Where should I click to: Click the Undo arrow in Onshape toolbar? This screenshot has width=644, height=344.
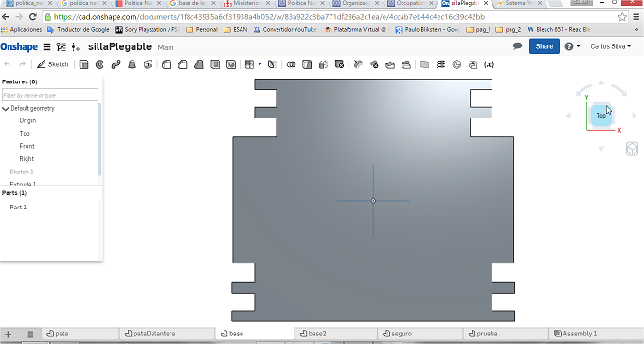[7, 64]
